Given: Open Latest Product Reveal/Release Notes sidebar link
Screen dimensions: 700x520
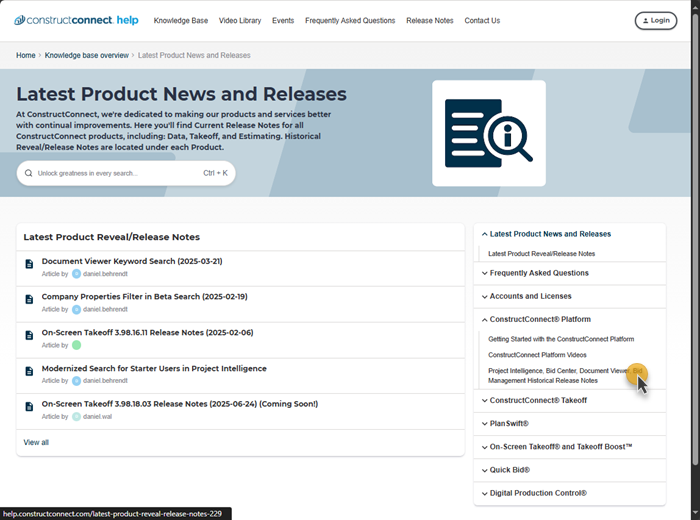Looking at the screenshot, I should click(x=541, y=254).
